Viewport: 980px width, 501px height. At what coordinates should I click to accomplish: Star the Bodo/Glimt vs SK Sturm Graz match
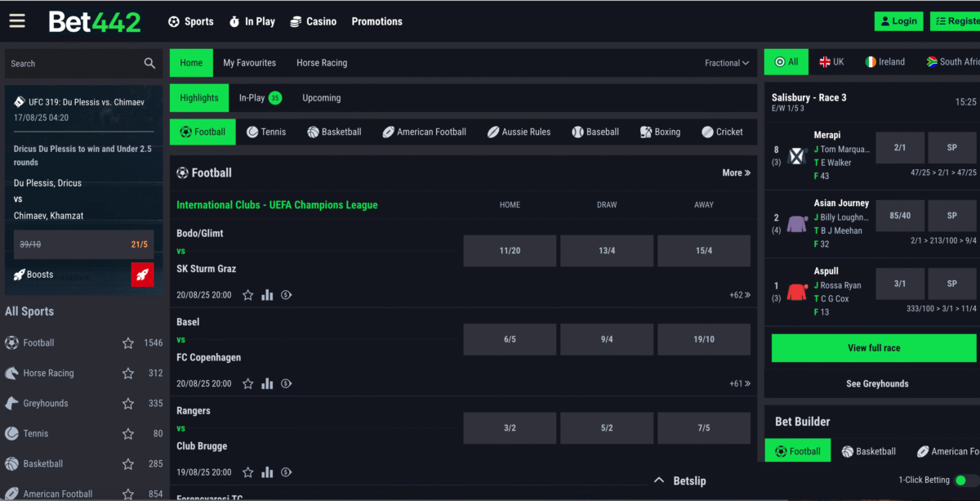248,295
